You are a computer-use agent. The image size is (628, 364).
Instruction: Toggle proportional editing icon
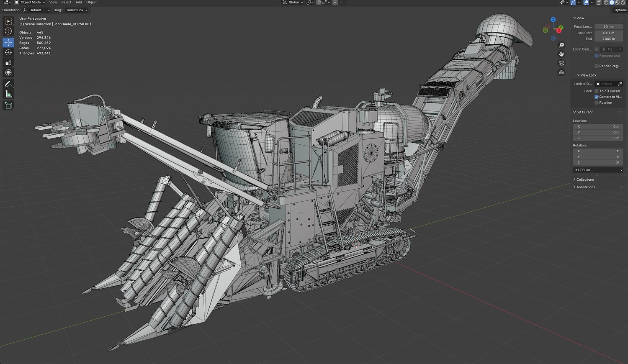pyautogui.click(x=335, y=3)
